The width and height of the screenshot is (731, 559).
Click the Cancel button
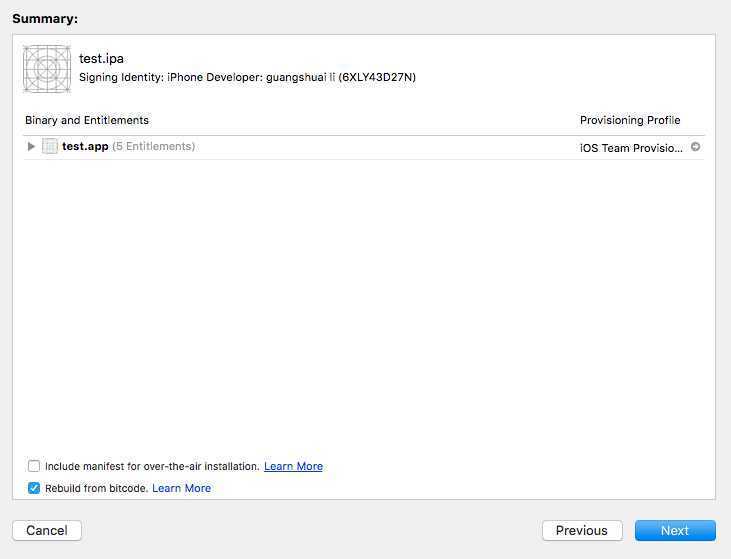(47, 531)
